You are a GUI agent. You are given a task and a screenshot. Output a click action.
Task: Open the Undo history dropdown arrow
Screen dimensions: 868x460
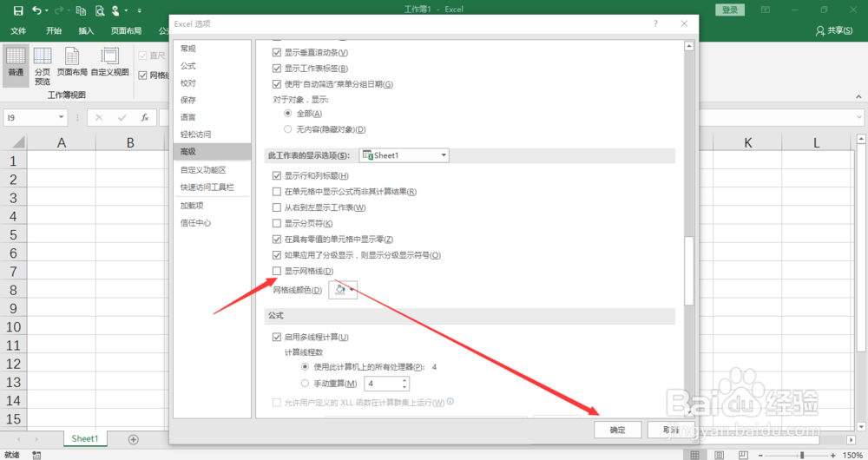point(47,10)
